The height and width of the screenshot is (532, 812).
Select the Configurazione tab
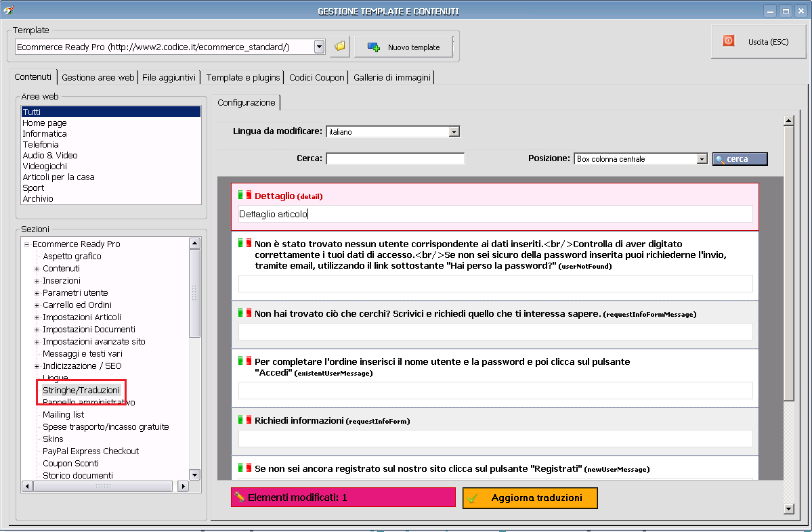click(x=246, y=102)
